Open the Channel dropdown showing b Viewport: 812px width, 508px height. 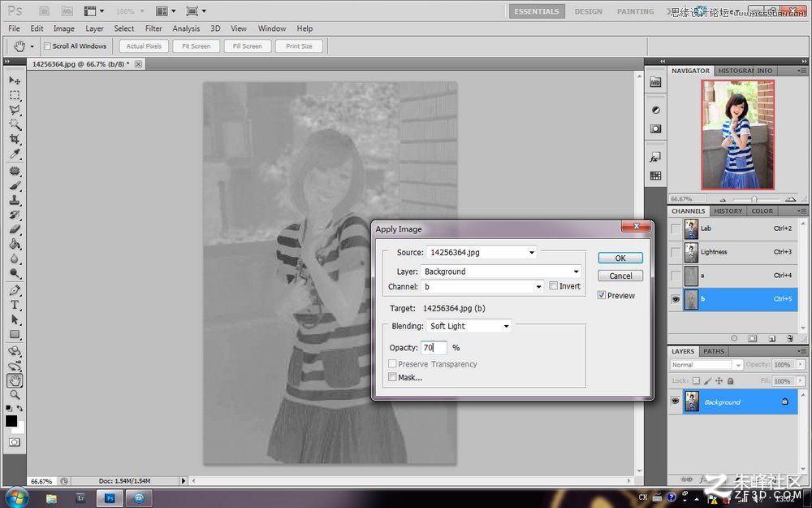482,286
